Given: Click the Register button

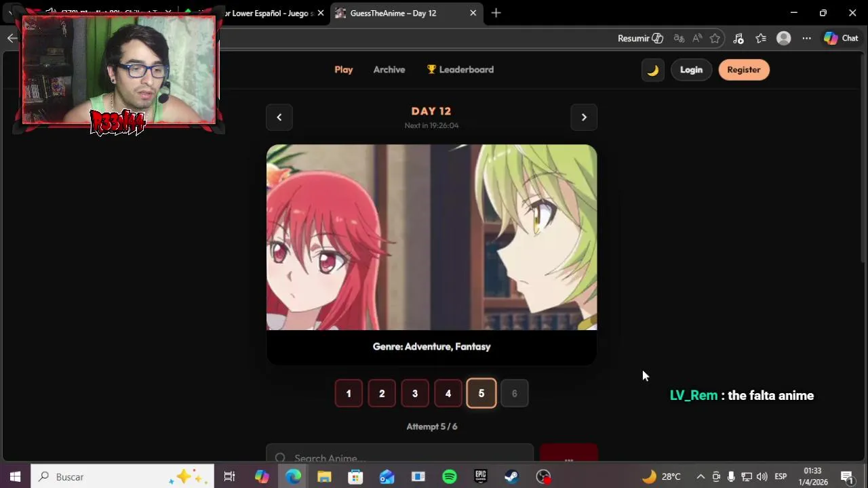Looking at the screenshot, I should click(744, 70).
